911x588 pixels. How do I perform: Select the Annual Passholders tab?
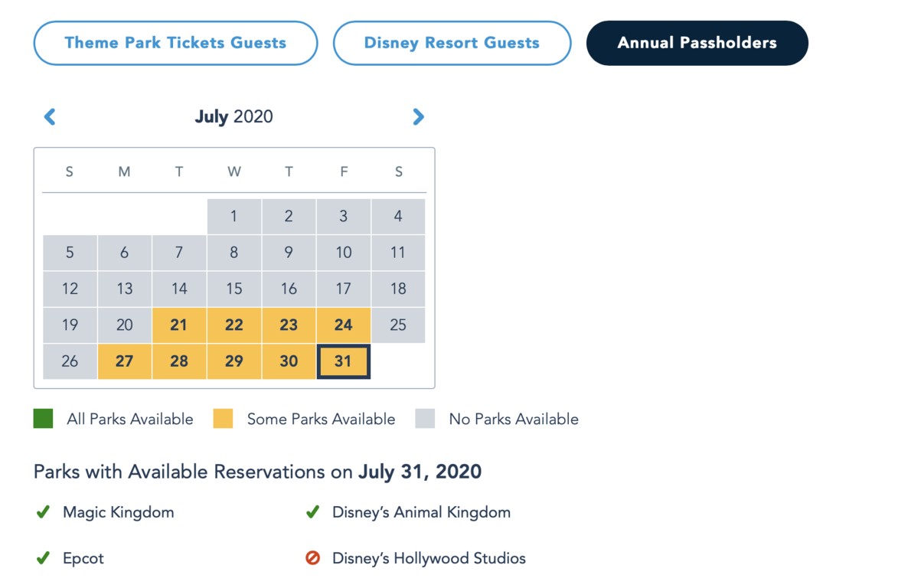(x=697, y=43)
